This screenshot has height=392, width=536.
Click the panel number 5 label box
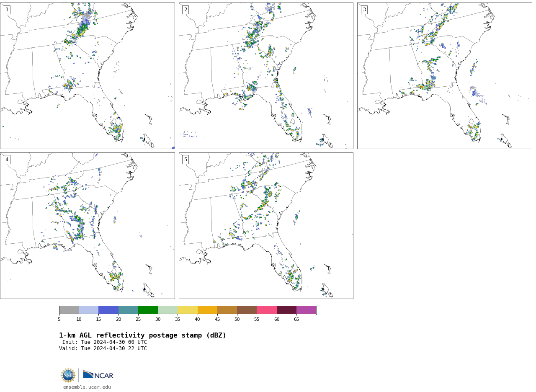click(x=186, y=160)
